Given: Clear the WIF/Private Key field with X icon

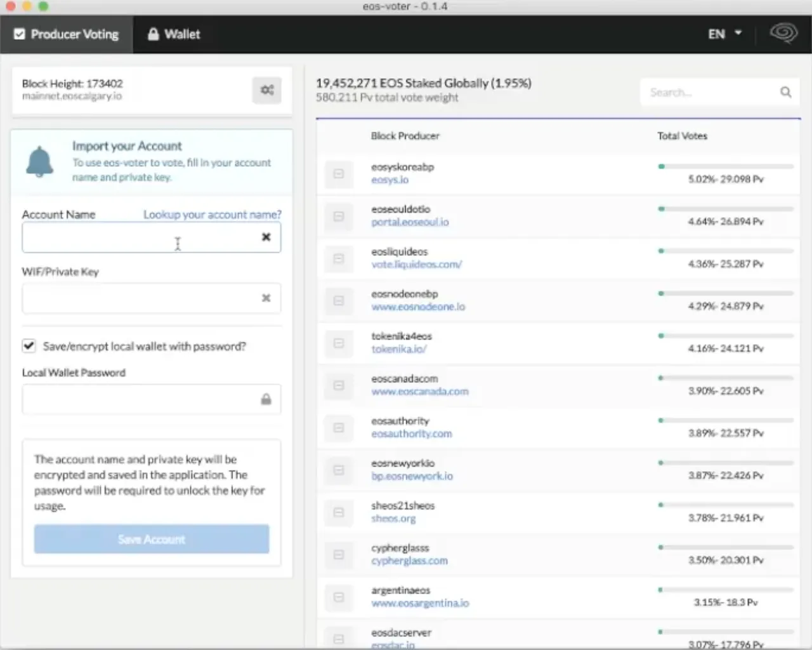Looking at the screenshot, I should tap(266, 298).
